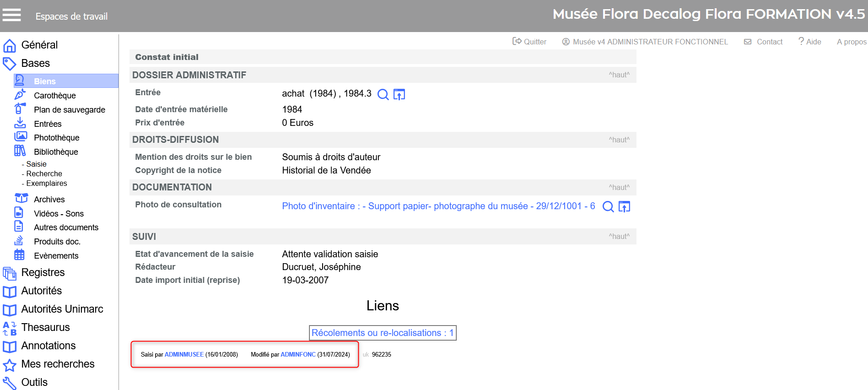Click the Thesaurus A-B icon

[10, 328]
